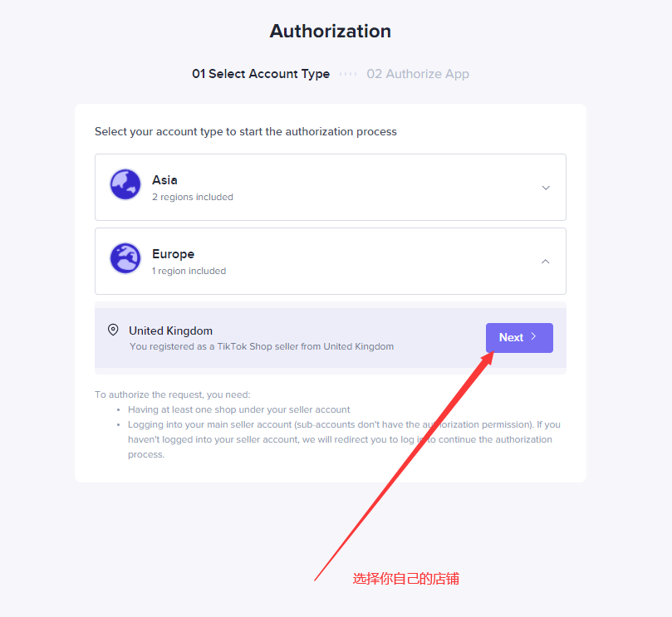Click the Asia account type label
This screenshot has height=617, width=672.
coord(164,179)
